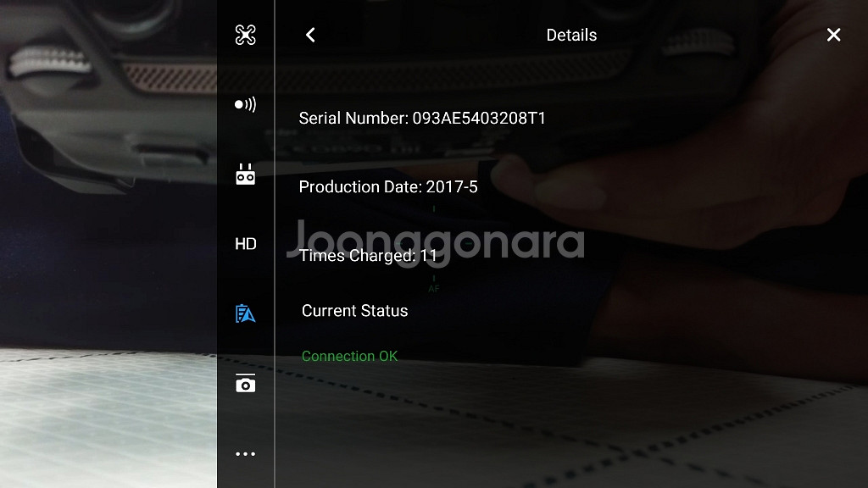The image size is (868, 488).
Task: Select the Serial Number label
Action: point(353,118)
